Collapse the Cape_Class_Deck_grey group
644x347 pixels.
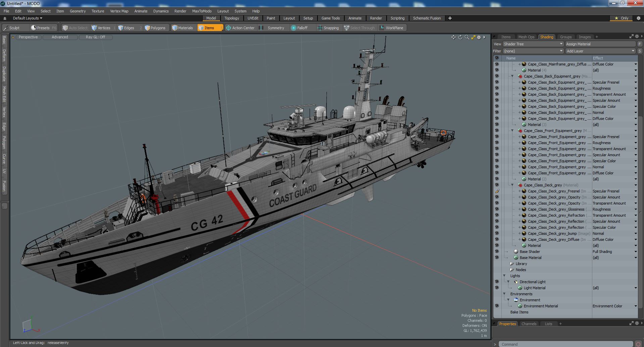click(x=512, y=185)
